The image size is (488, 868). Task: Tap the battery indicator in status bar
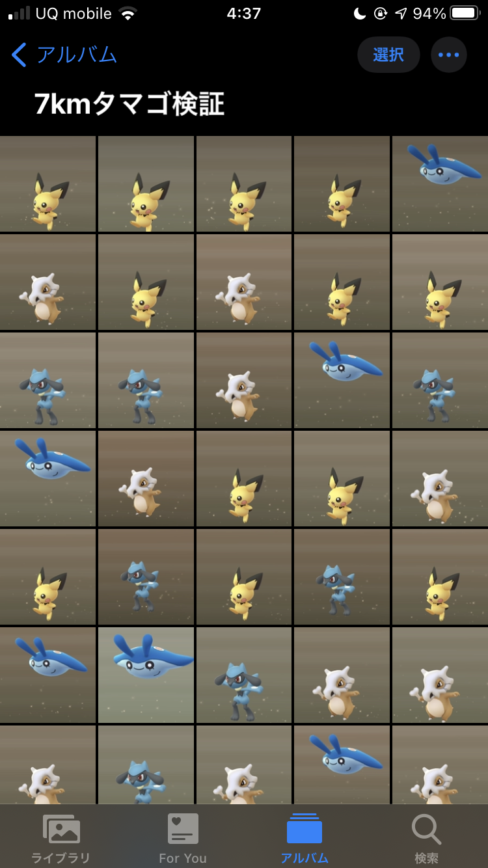465,14
